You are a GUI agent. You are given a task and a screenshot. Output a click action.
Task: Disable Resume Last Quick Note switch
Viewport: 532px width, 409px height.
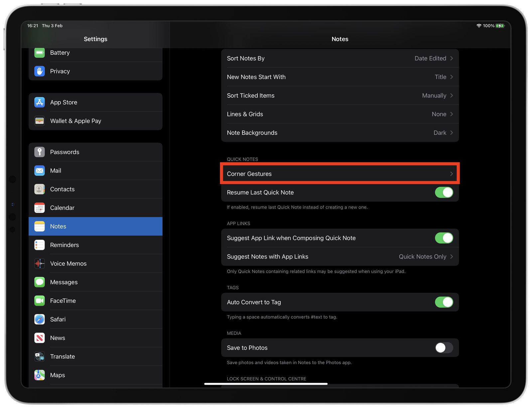[x=444, y=192]
